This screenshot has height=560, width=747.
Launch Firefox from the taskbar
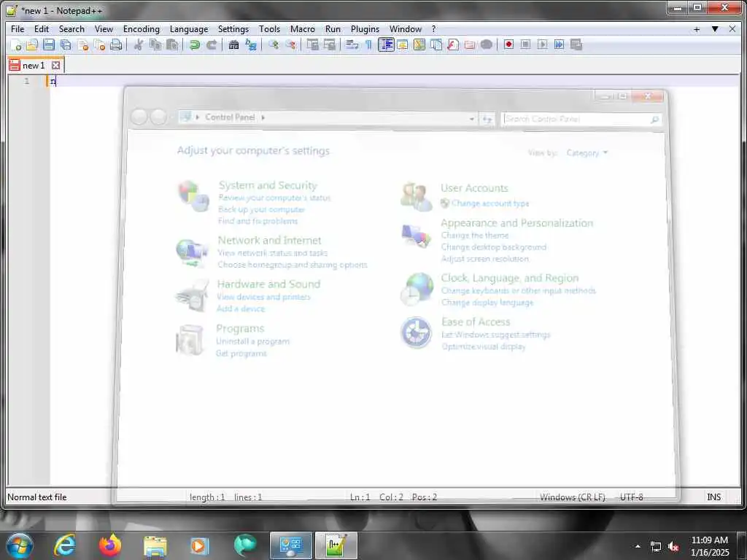point(110,545)
